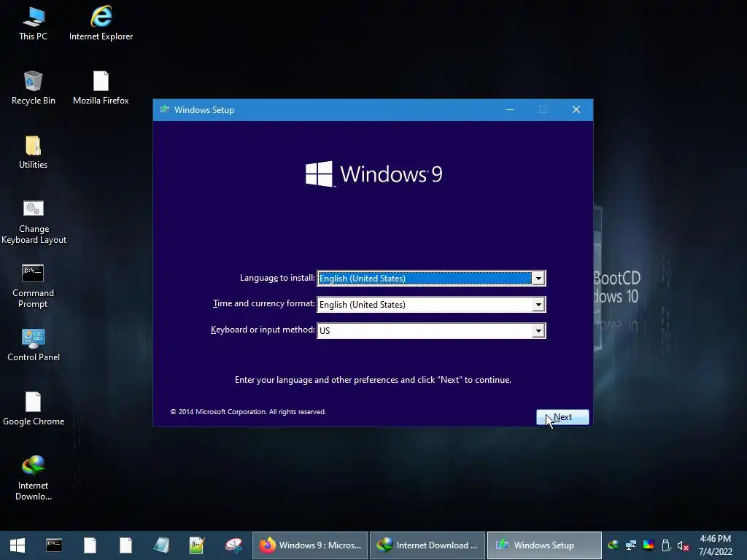Click the notepad-with-pencil taskbar icon
The width and height of the screenshot is (747, 560).
(x=197, y=545)
